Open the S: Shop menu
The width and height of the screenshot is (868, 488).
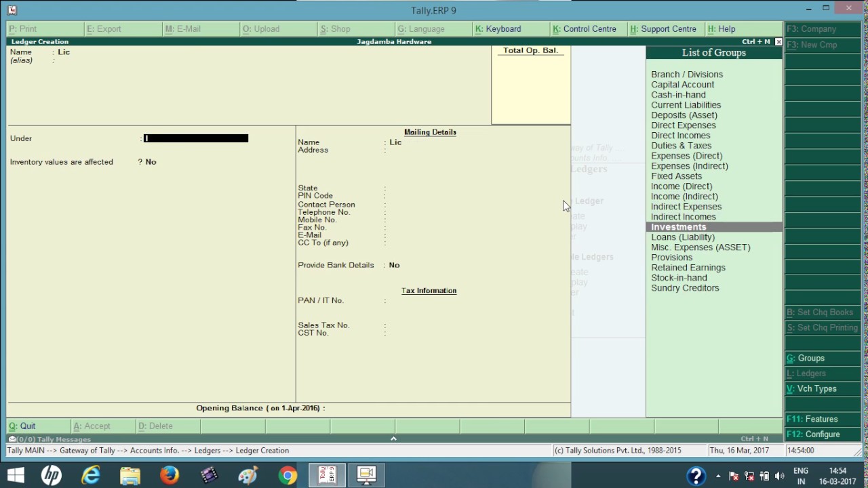(356, 29)
